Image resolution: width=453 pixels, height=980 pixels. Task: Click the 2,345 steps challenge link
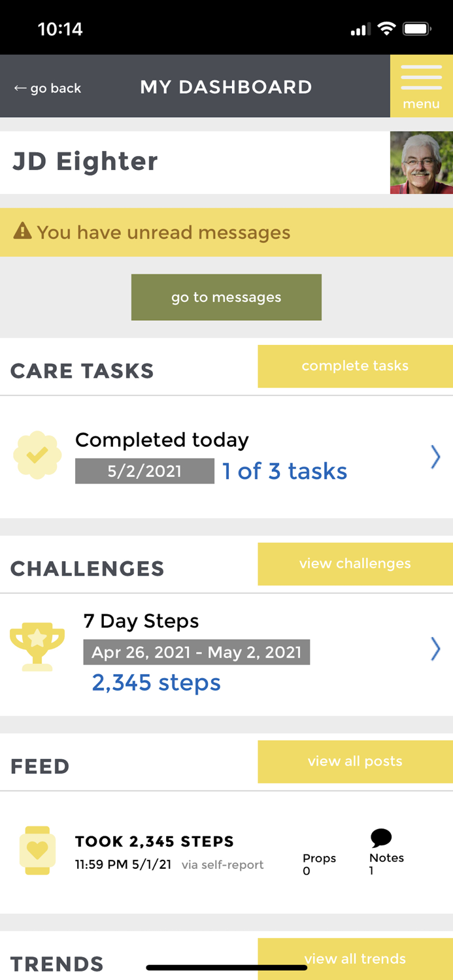(x=156, y=682)
